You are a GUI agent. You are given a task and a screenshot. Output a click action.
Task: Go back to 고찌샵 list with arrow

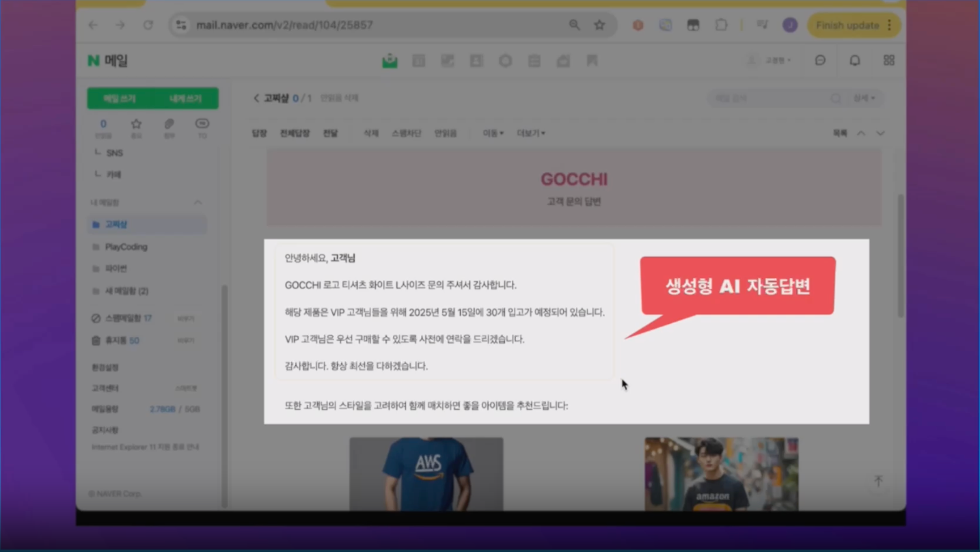click(256, 98)
